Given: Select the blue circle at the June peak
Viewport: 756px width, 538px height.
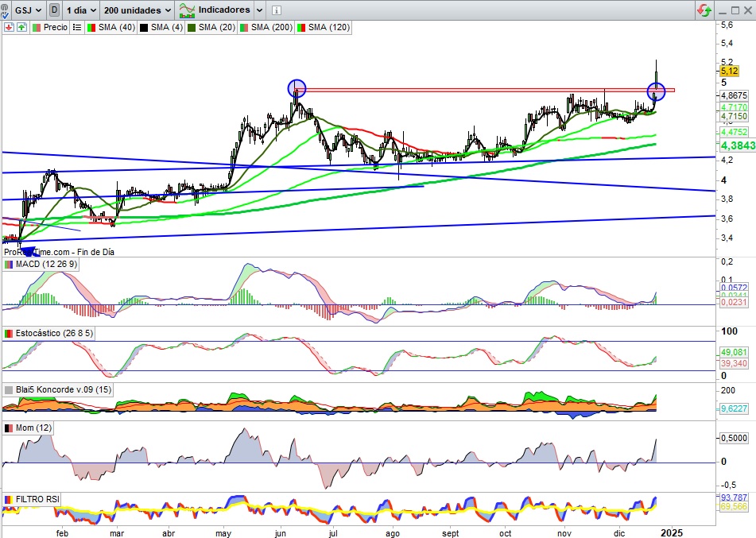Looking at the screenshot, I should (297, 89).
